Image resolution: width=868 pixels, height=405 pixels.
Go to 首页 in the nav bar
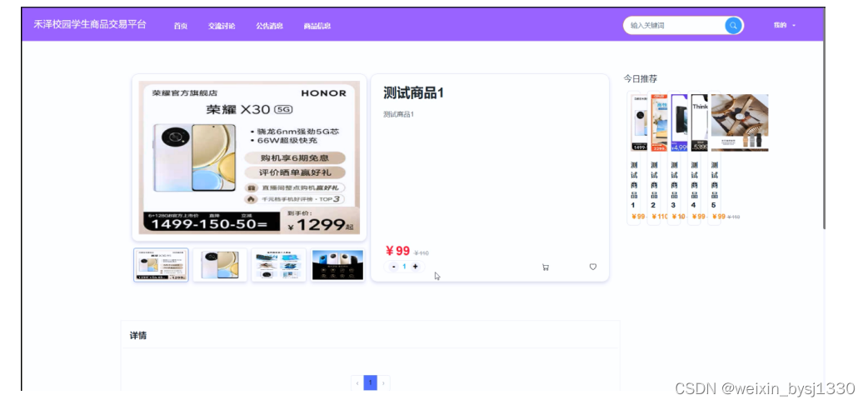(x=181, y=26)
